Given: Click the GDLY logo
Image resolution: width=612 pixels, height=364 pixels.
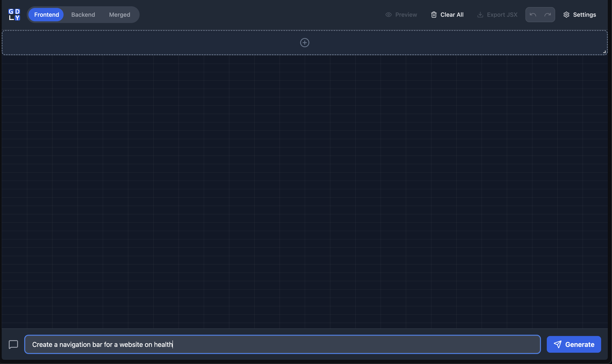Looking at the screenshot, I should 14,14.
